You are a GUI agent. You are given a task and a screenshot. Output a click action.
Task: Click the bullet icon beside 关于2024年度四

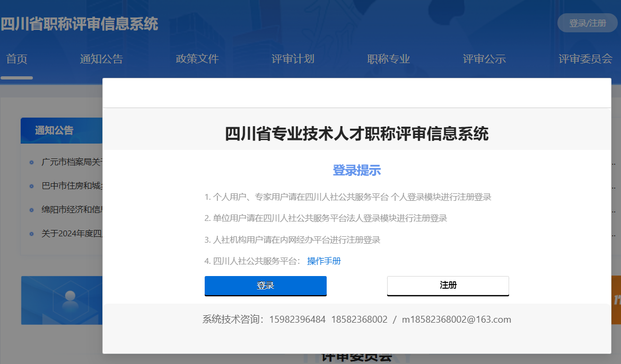pos(32,234)
